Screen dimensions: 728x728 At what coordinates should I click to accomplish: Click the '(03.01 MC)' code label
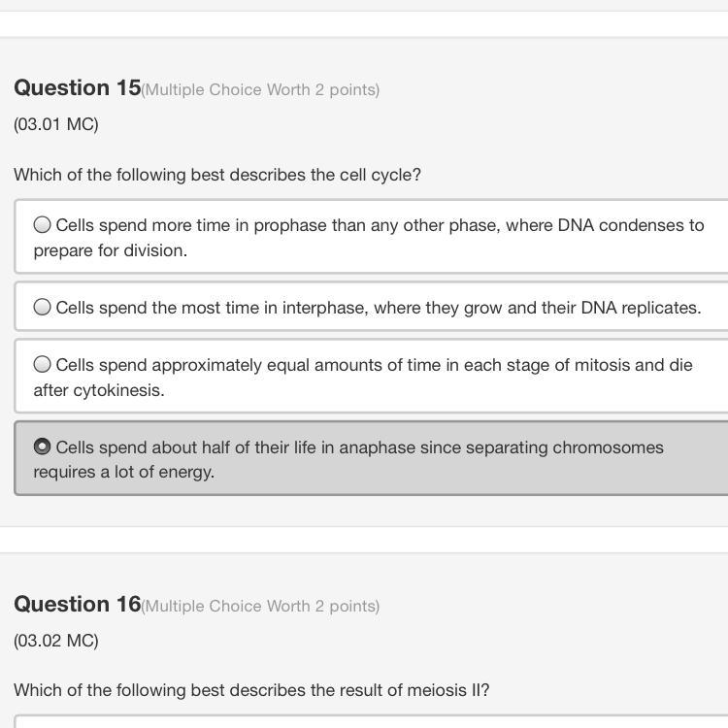56,124
